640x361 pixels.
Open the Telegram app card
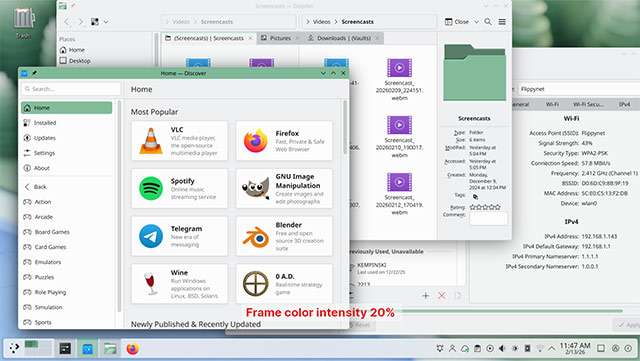coord(179,236)
